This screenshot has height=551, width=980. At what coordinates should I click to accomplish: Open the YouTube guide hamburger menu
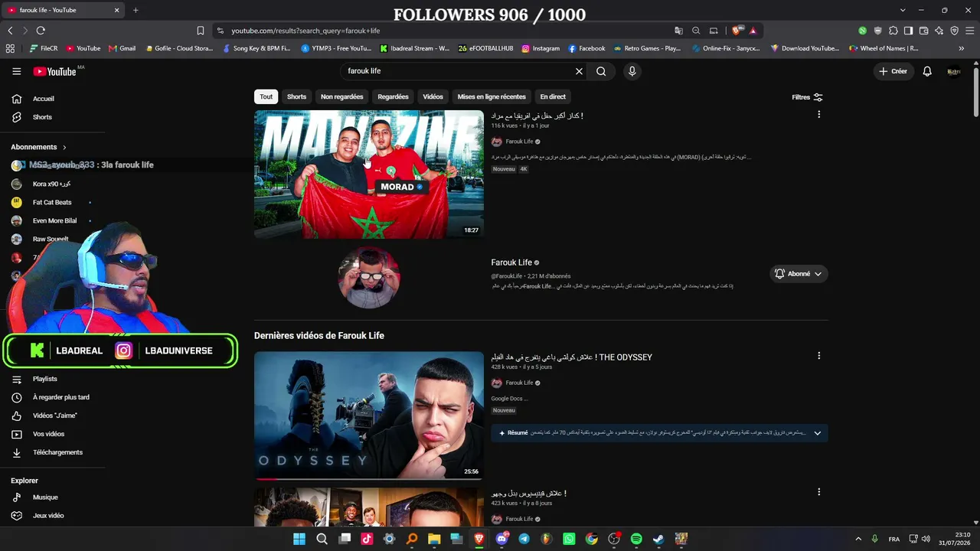[16, 71]
